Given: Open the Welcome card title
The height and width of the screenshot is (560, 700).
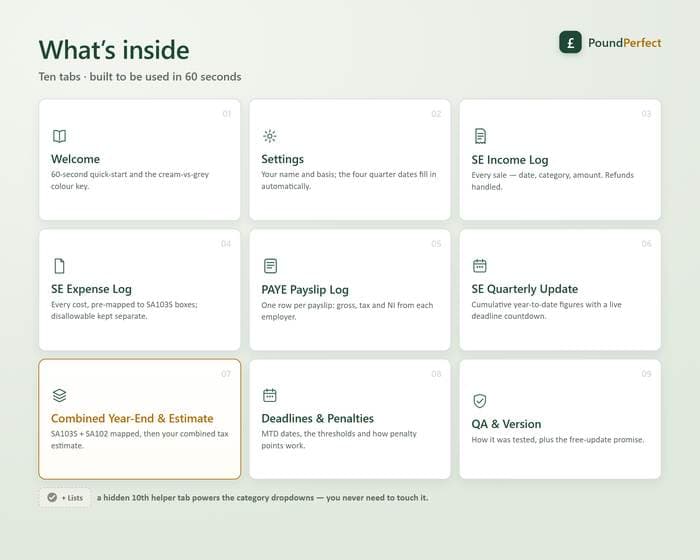Looking at the screenshot, I should click(x=75, y=159).
